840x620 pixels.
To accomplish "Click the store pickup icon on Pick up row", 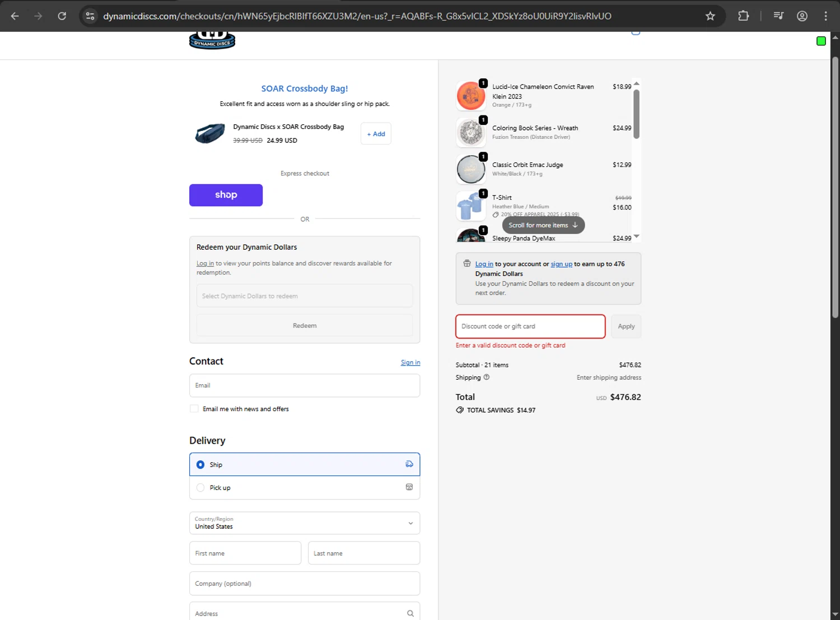I will coord(409,487).
